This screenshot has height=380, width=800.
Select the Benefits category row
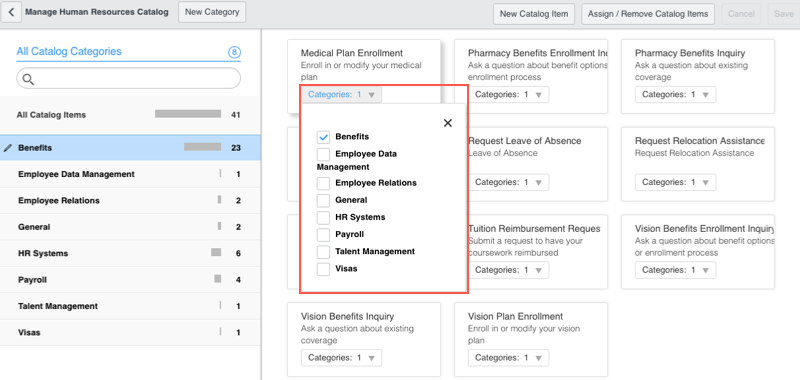pos(130,148)
